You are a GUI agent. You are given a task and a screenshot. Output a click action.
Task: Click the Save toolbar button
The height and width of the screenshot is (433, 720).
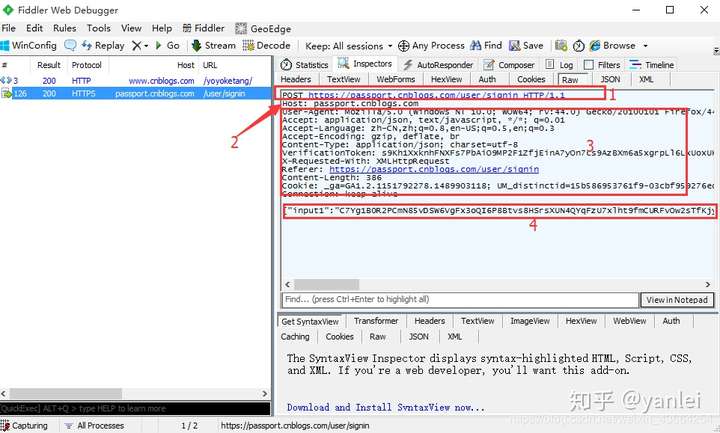[x=526, y=45]
